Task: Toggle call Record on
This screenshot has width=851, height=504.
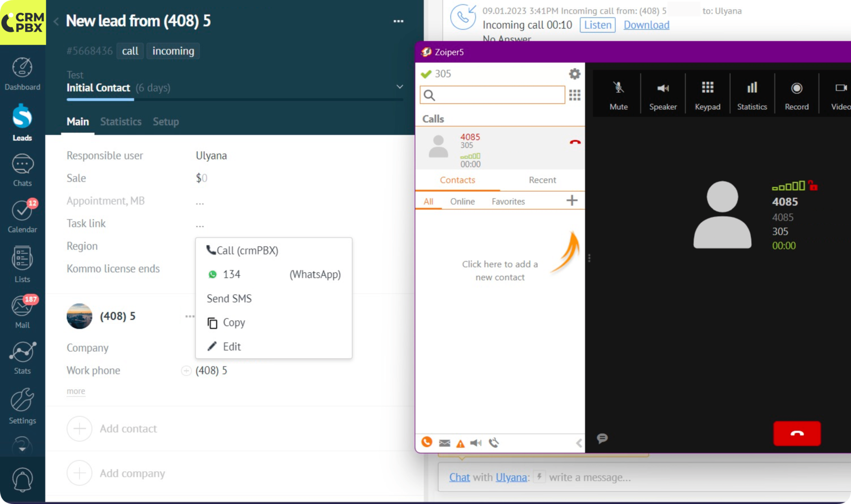Action: tap(796, 95)
